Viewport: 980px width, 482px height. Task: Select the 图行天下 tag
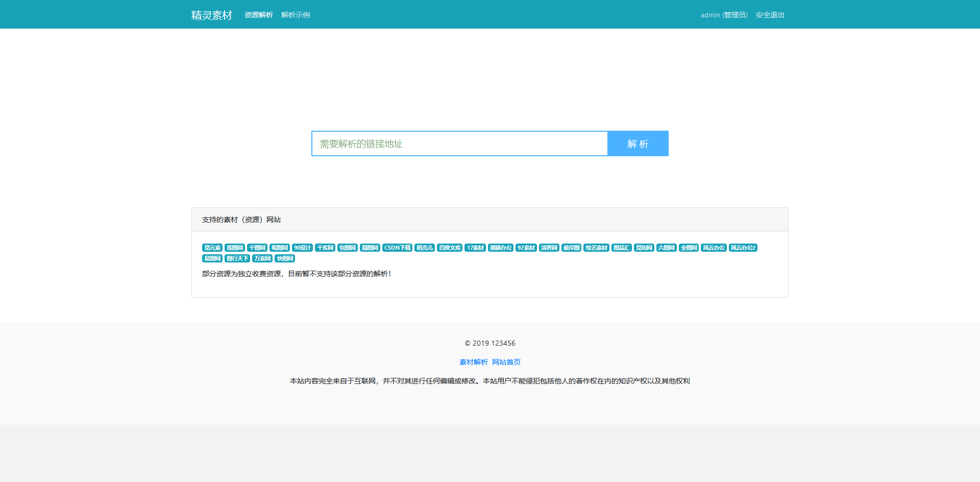[x=237, y=258]
